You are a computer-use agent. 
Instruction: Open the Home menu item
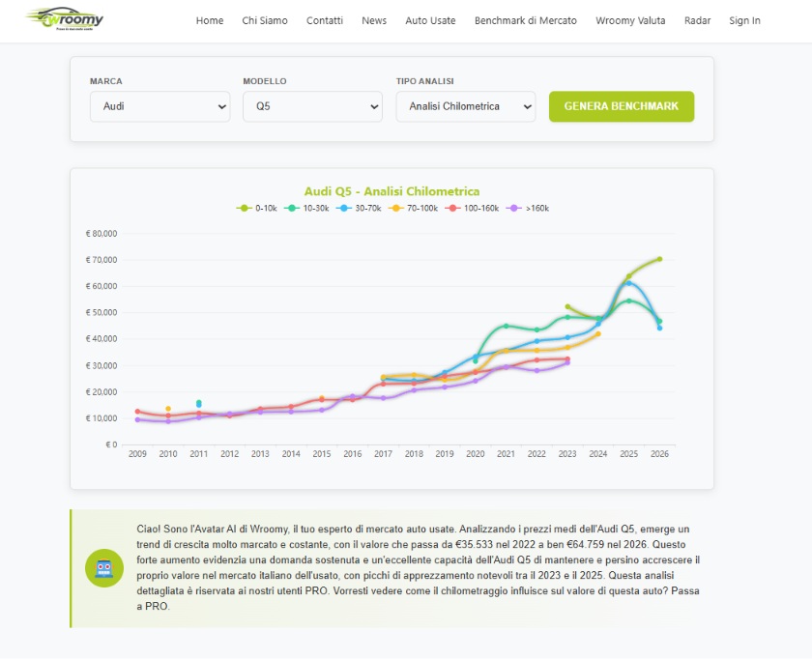point(210,20)
